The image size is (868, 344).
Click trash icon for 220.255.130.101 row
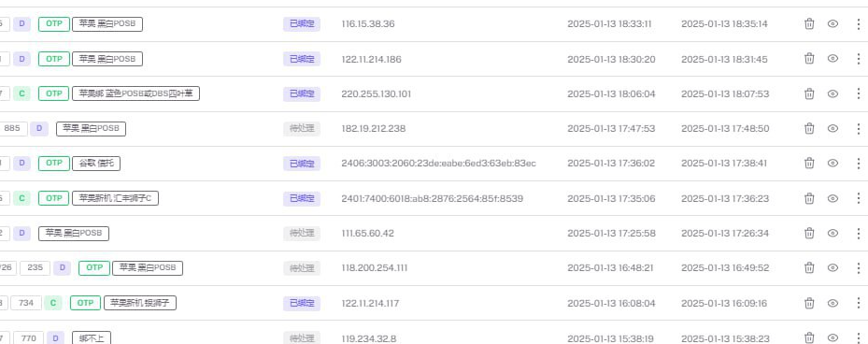(x=809, y=93)
